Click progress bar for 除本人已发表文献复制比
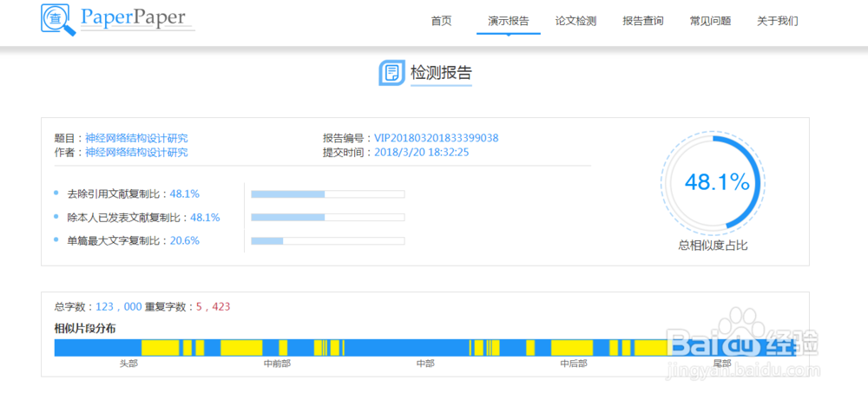The image size is (868, 400). 328,218
